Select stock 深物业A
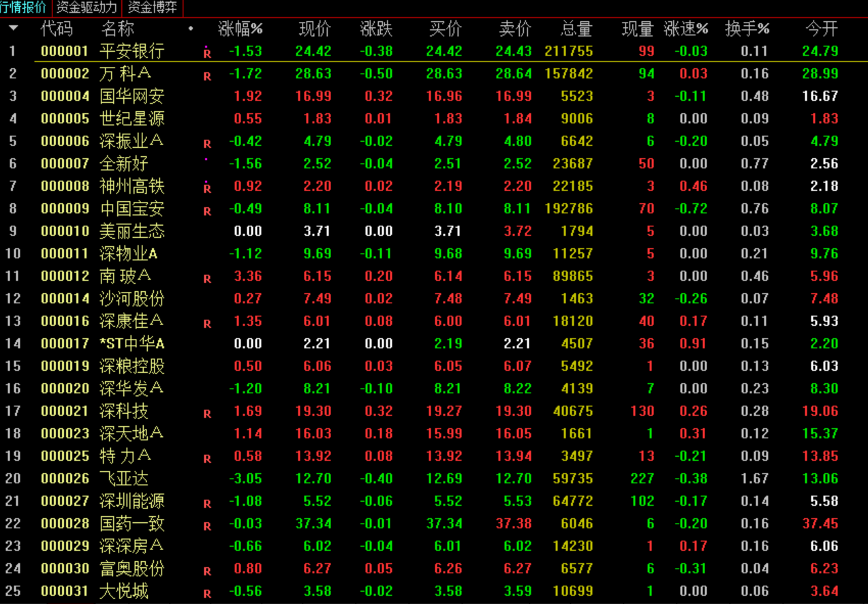The height and width of the screenshot is (604, 868). [129, 254]
